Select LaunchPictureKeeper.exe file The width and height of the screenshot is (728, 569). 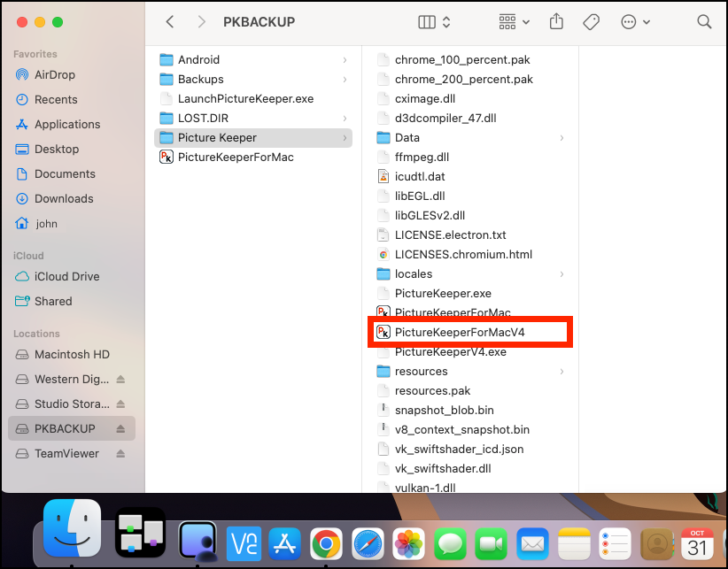(253, 99)
